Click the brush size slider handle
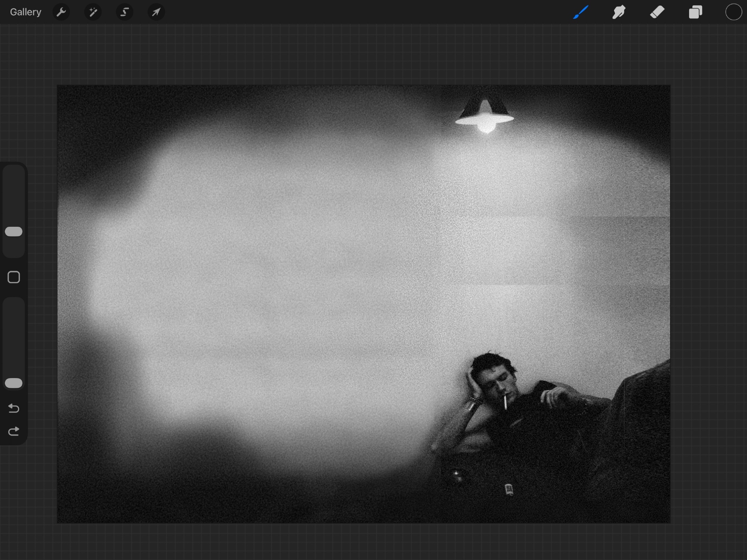 (14, 232)
